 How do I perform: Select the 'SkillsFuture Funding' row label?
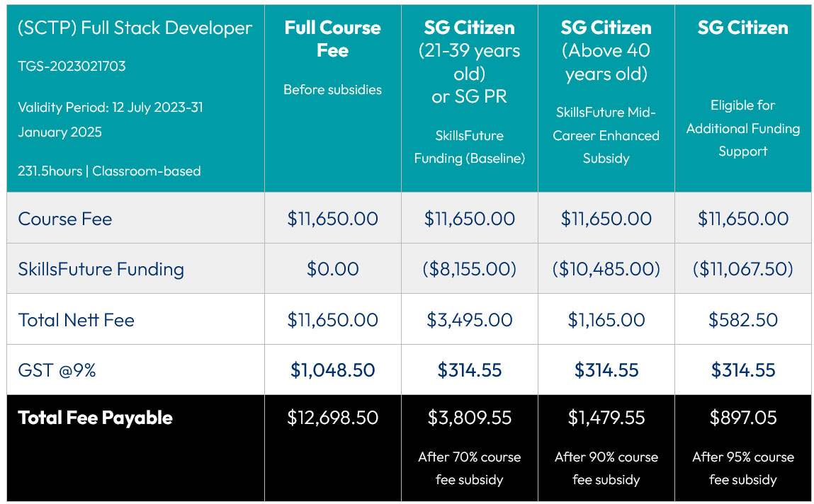click(101, 269)
